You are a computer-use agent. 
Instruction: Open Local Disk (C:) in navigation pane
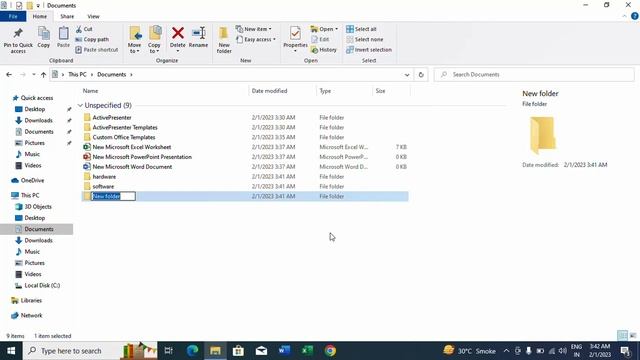[x=42, y=285]
